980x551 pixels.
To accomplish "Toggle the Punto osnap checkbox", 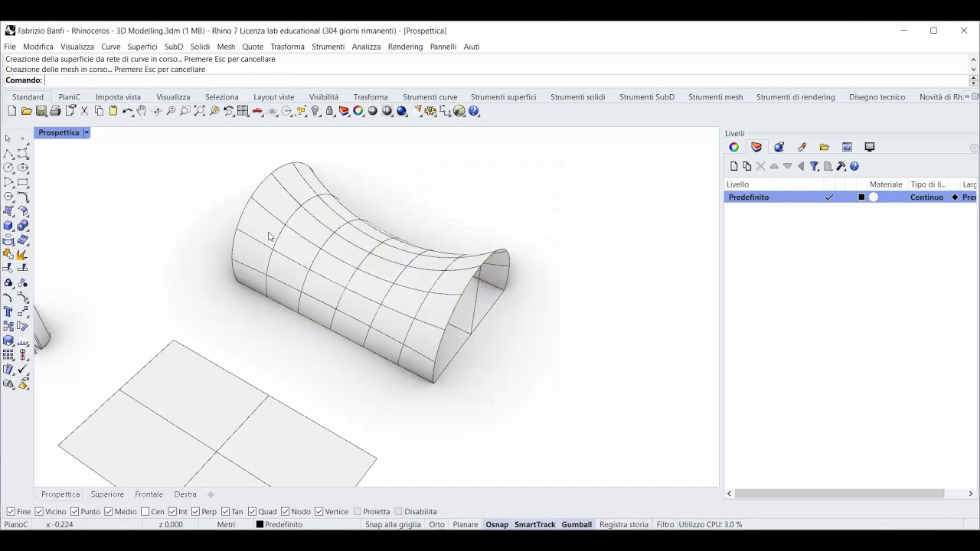I will coord(75,511).
